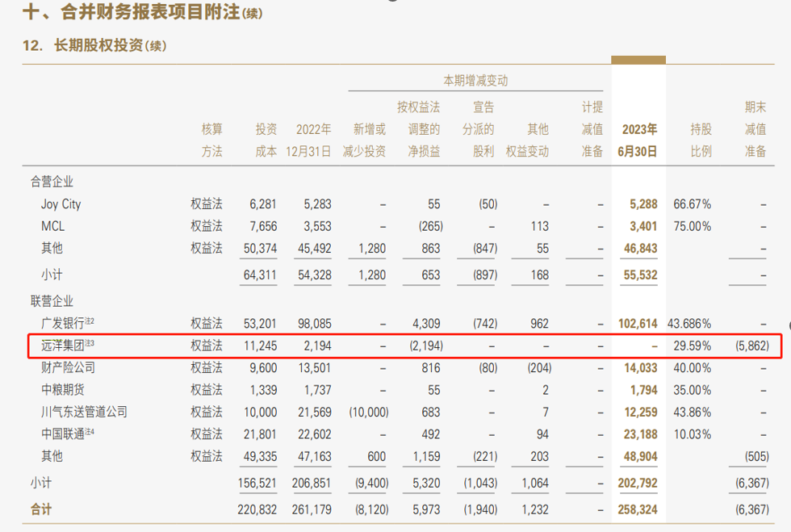Image resolution: width=791 pixels, height=532 pixels.
Task: Click the 联营企业 section heading
Action: tap(52, 301)
